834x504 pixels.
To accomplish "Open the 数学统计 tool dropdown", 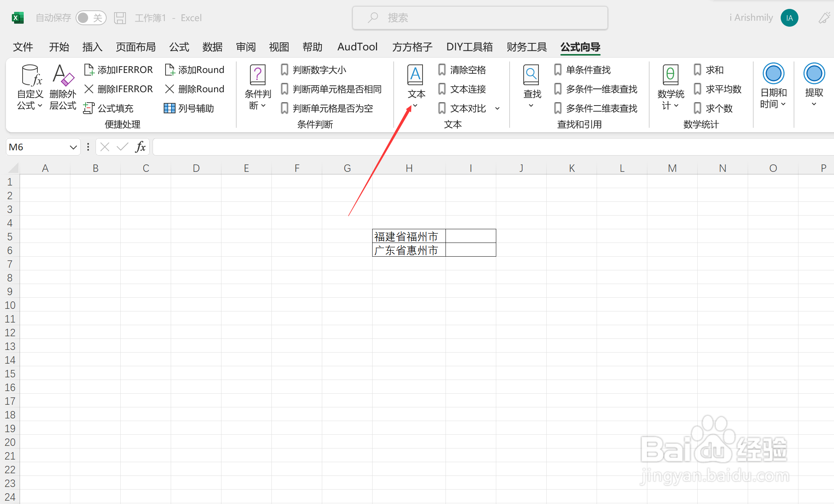I will pos(671,87).
